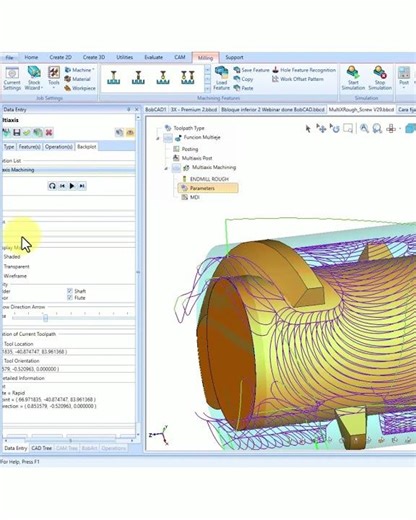416x520 pixels.
Task: Open Workpiece settings
Action: click(80, 88)
